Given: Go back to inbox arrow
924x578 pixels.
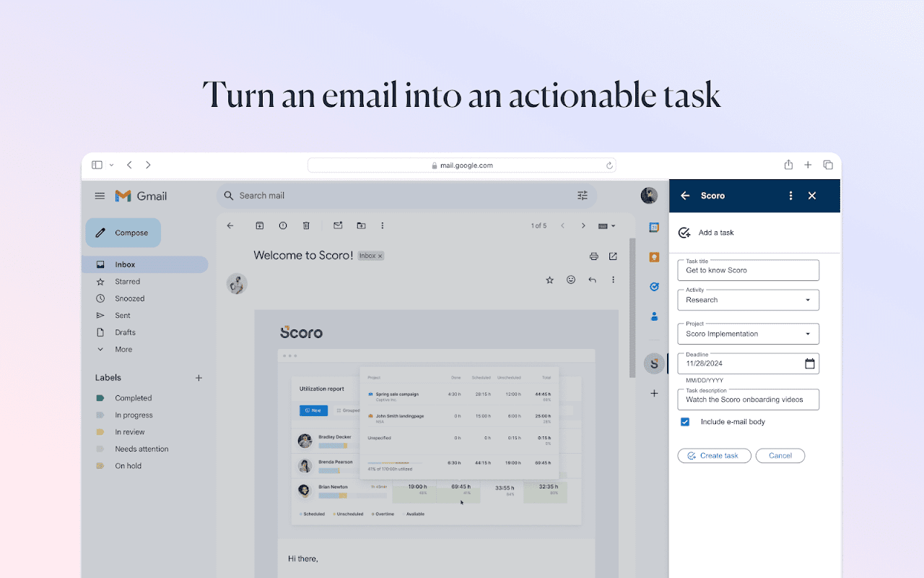Looking at the screenshot, I should coord(230,225).
